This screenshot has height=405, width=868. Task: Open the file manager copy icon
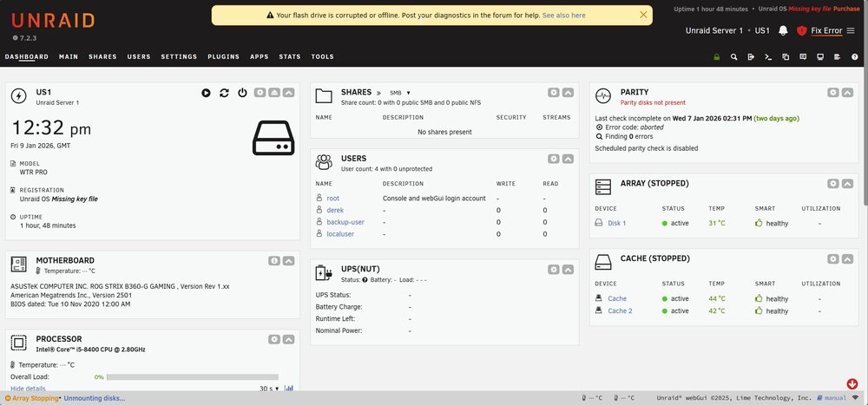(x=786, y=56)
